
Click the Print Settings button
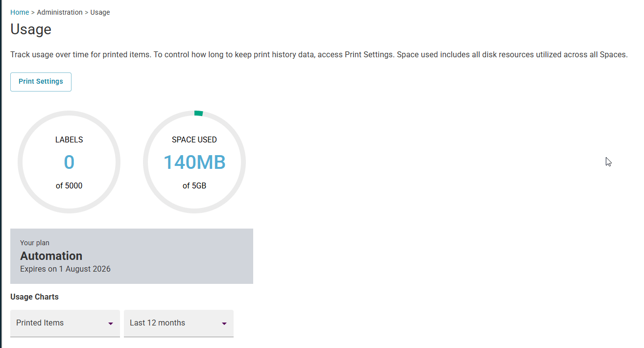(41, 82)
